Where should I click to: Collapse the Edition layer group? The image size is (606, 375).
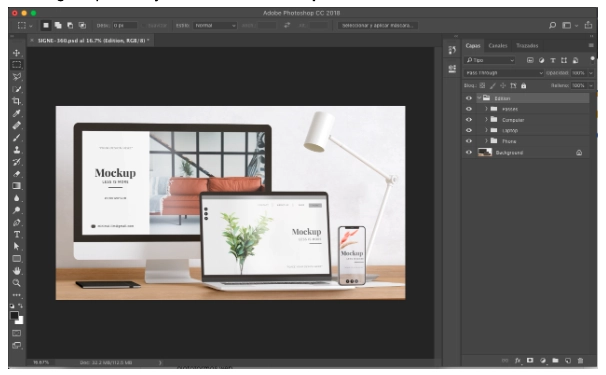click(479, 98)
